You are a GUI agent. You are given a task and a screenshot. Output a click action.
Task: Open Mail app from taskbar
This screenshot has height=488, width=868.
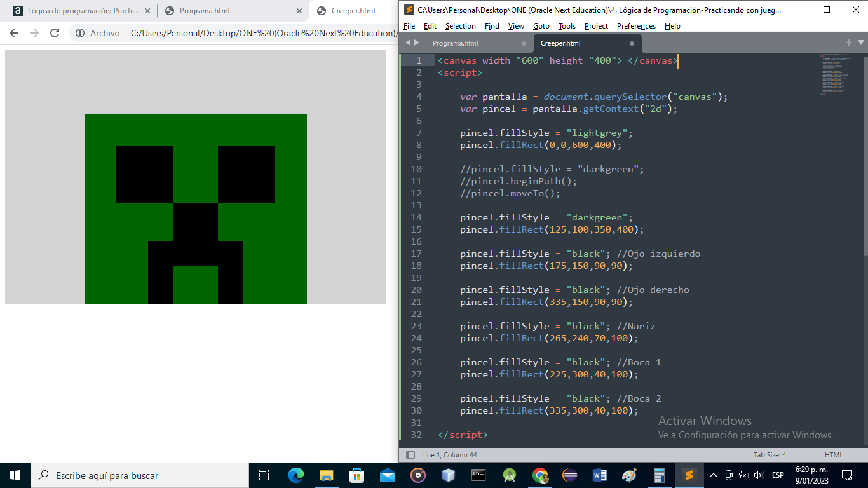[x=387, y=475]
